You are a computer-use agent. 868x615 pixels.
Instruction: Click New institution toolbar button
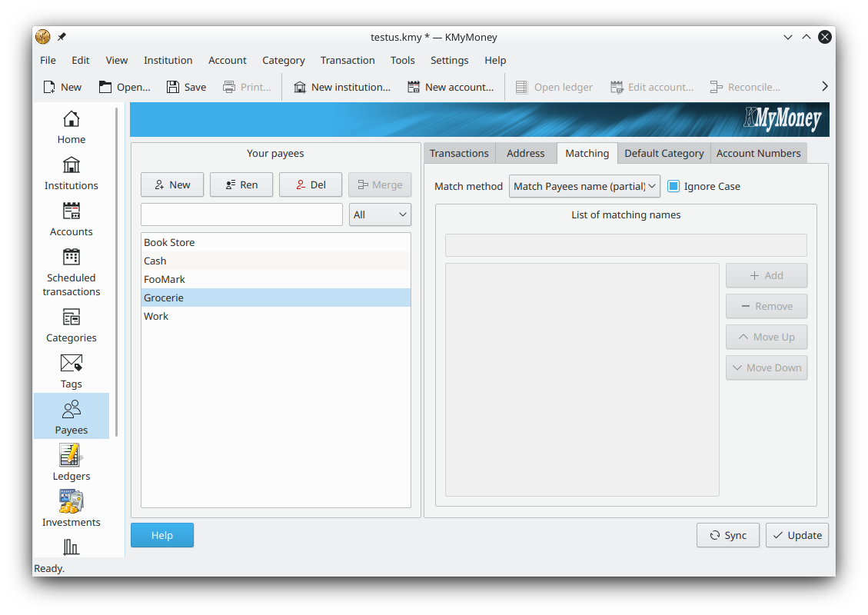(x=341, y=87)
